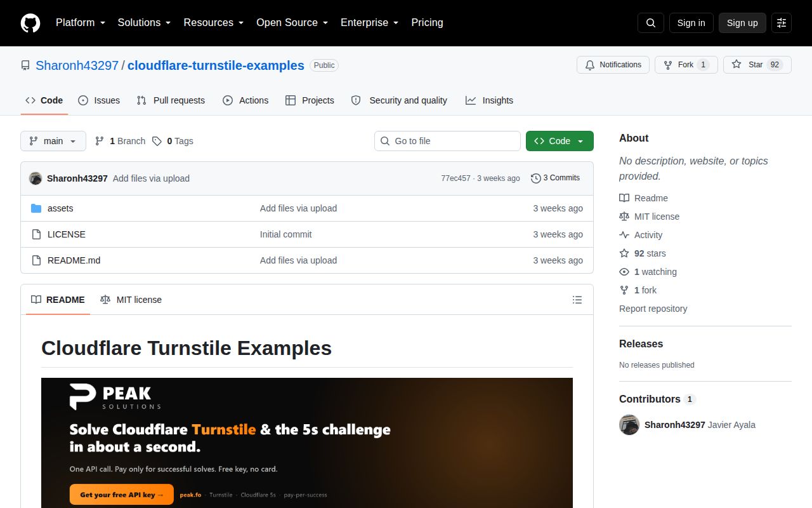Click the Report repository link
This screenshot has height=508, width=812.
coord(653,309)
